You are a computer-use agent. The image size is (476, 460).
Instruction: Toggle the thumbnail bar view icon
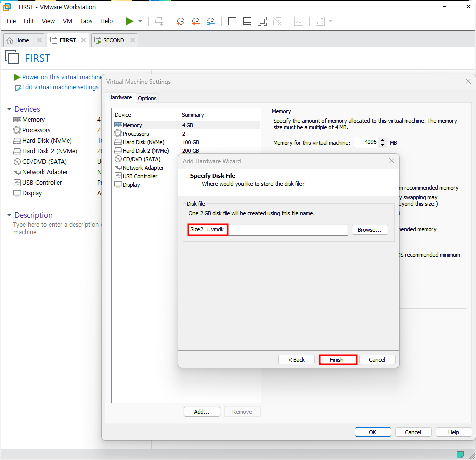pyautogui.click(x=247, y=21)
